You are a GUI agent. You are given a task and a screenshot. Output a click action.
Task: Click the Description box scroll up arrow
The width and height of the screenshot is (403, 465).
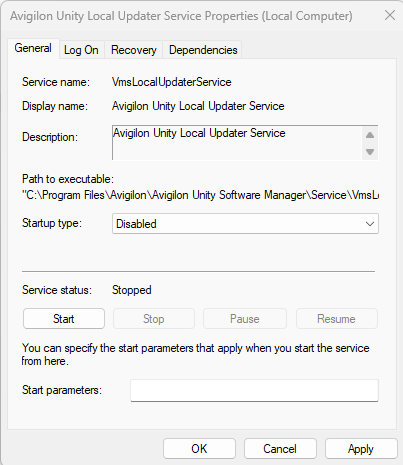click(x=370, y=135)
